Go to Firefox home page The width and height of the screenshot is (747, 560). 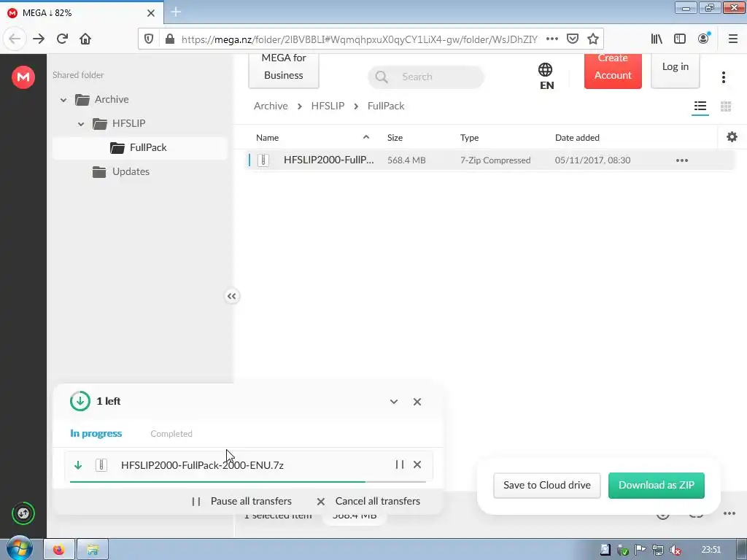85,39
